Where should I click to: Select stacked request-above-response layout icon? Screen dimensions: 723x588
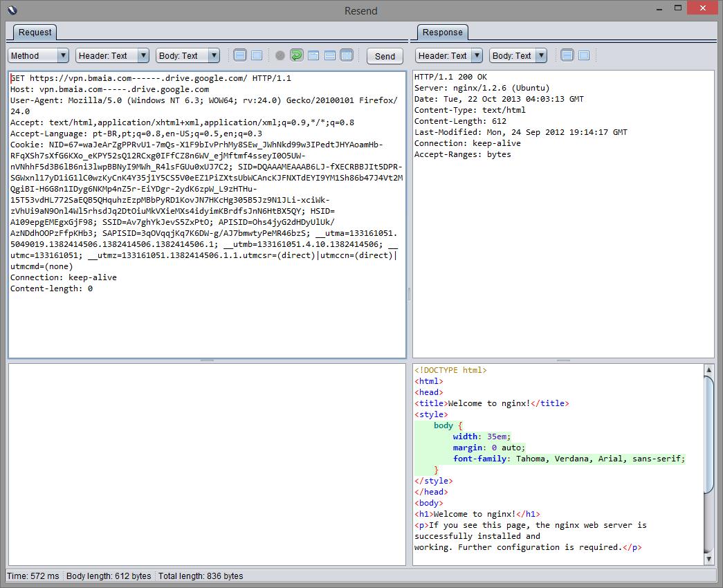330,55
